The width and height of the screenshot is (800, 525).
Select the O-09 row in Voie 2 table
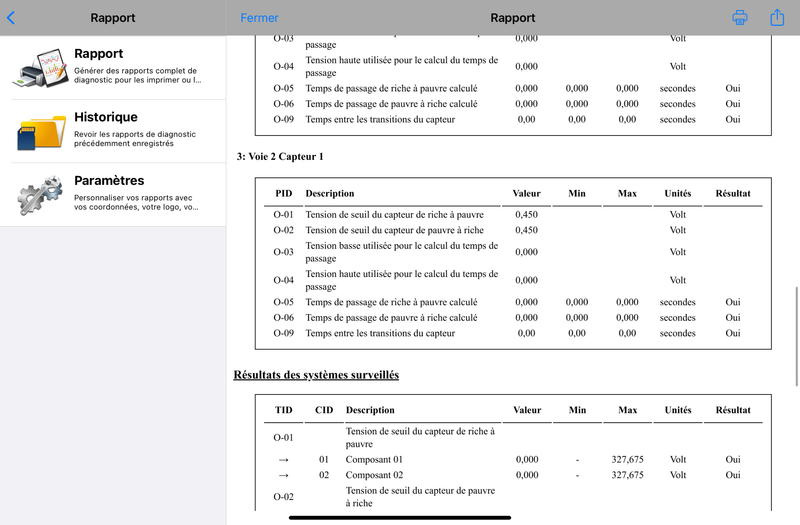coord(513,333)
